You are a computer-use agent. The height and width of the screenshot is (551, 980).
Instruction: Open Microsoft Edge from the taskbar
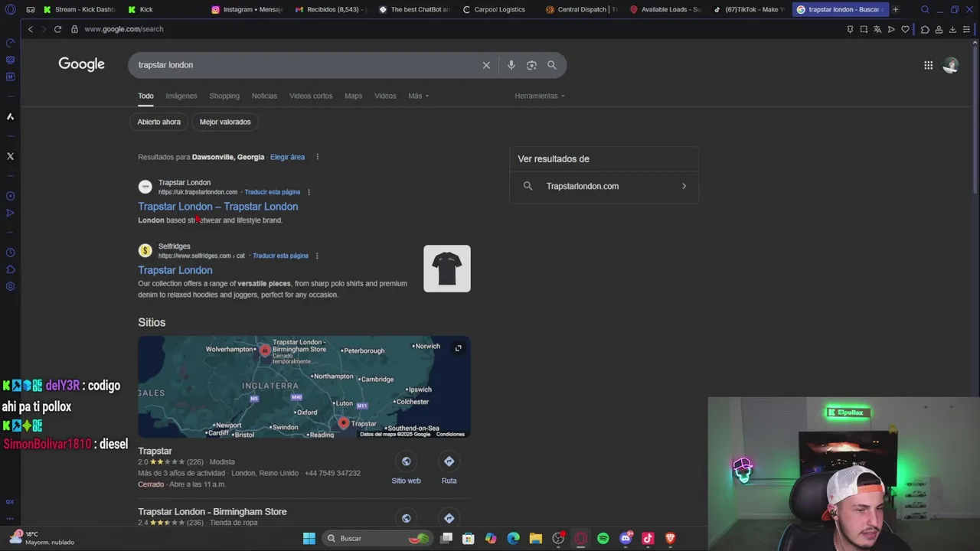pyautogui.click(x=514, y=538)
